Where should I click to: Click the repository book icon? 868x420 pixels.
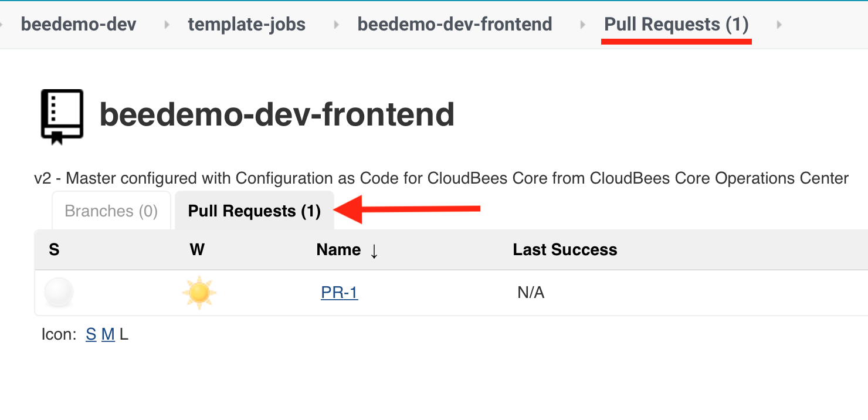tap(62, 116)
